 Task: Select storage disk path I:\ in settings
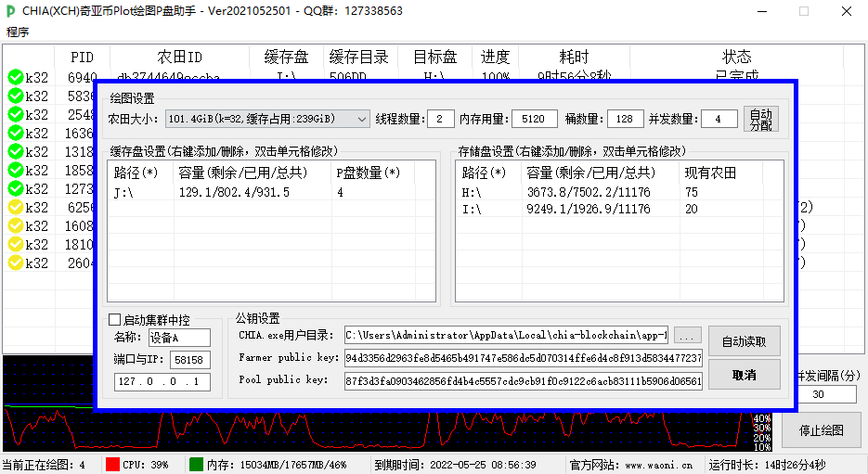point(489,209)
